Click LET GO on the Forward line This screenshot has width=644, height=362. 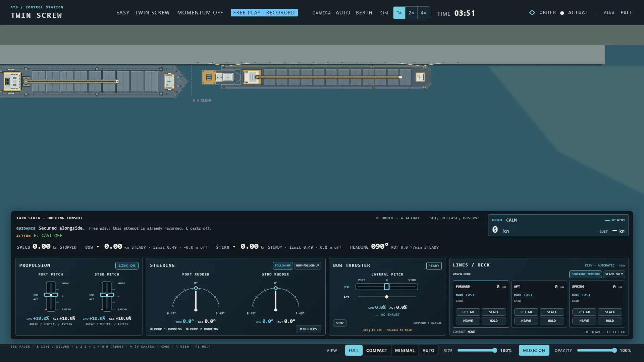click(x=468, y=312)
